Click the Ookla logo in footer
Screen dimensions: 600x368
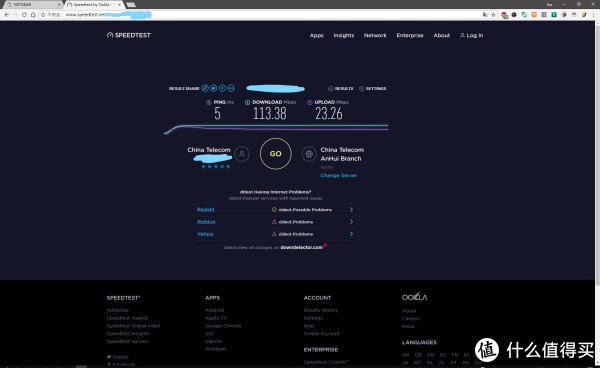point(414,297)
